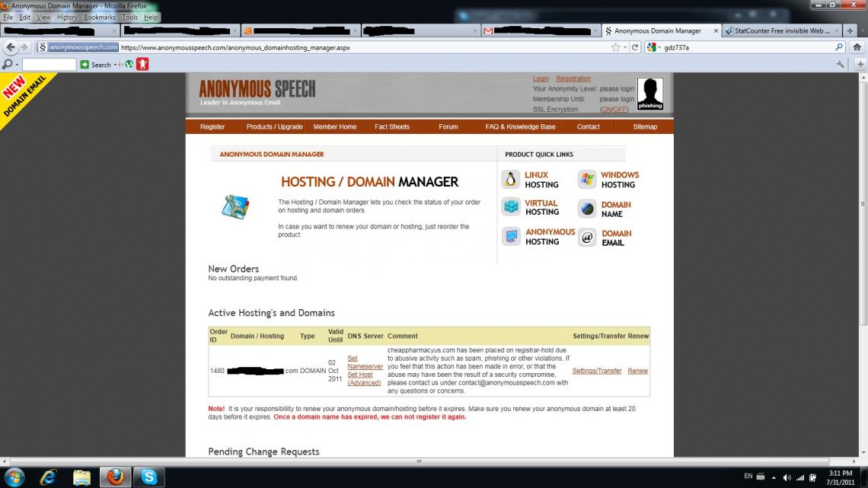Click the NEW DOMAIN EMAIL corner banner
The width and height of the screenshot is (868, 488).
coord(25,97)
